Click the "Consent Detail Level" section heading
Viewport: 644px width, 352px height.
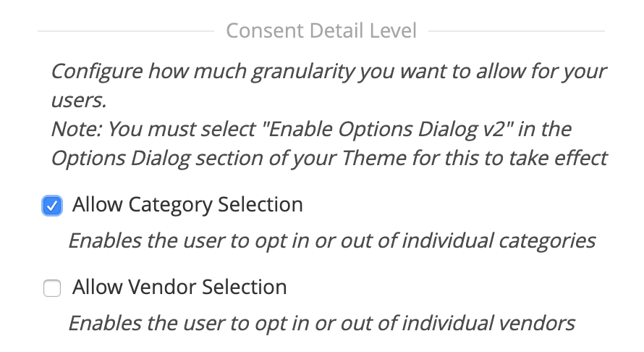pyautogui.click(x=321, y=31)
